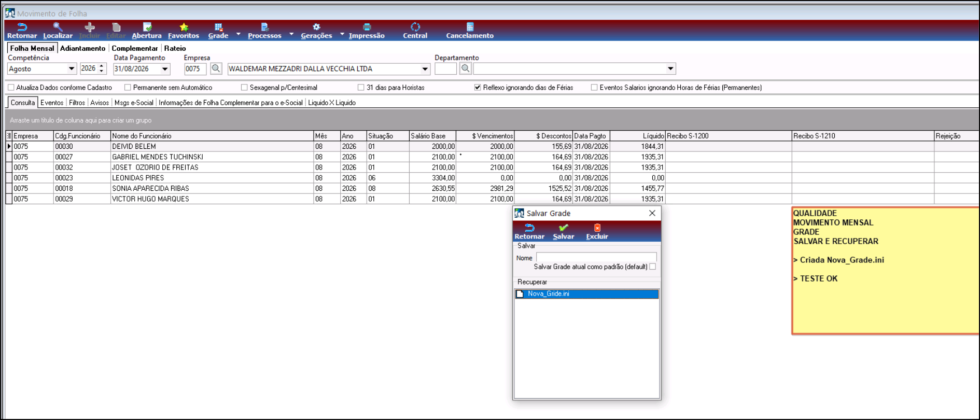Select the SONIA APARECIDA RIBAS row

(x=492, y=188)
